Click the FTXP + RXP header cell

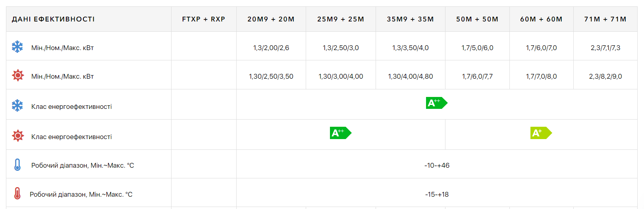coord(204,19)
